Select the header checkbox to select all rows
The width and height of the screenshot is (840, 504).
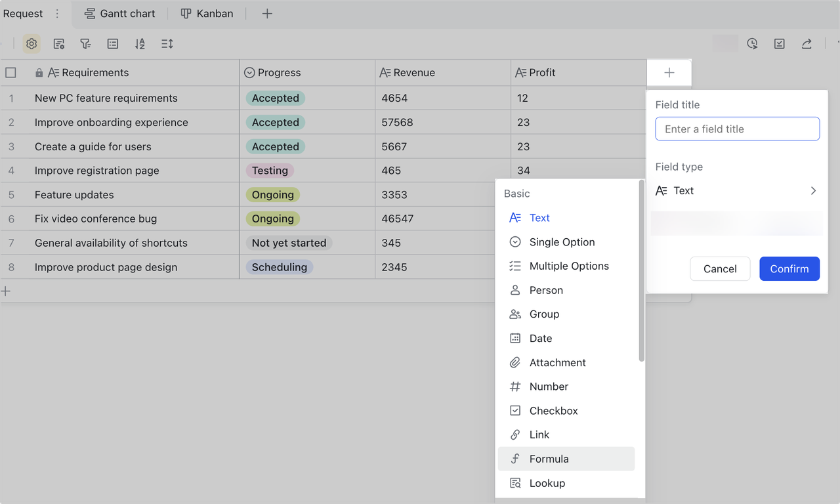10,72
